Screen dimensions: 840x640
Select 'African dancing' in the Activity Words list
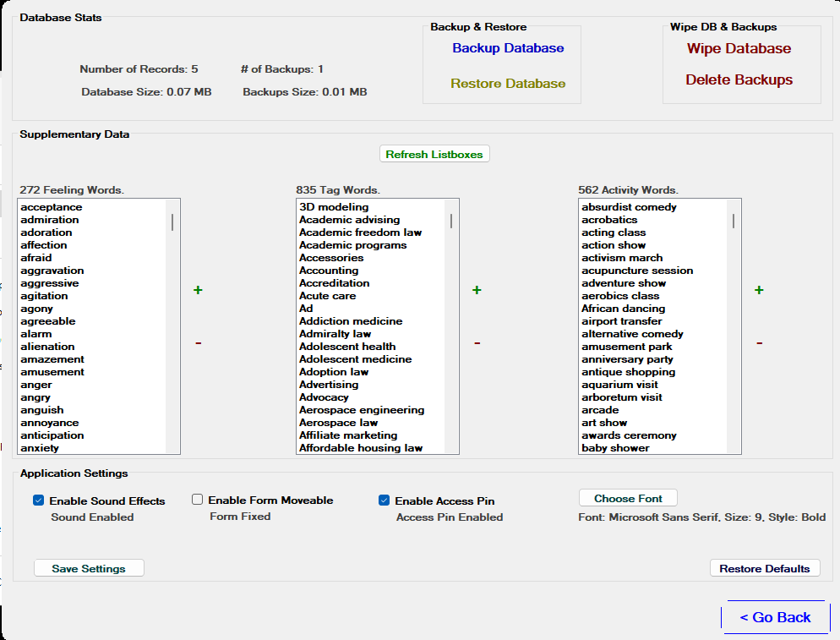pyautogui.click(x=653, y=309)
